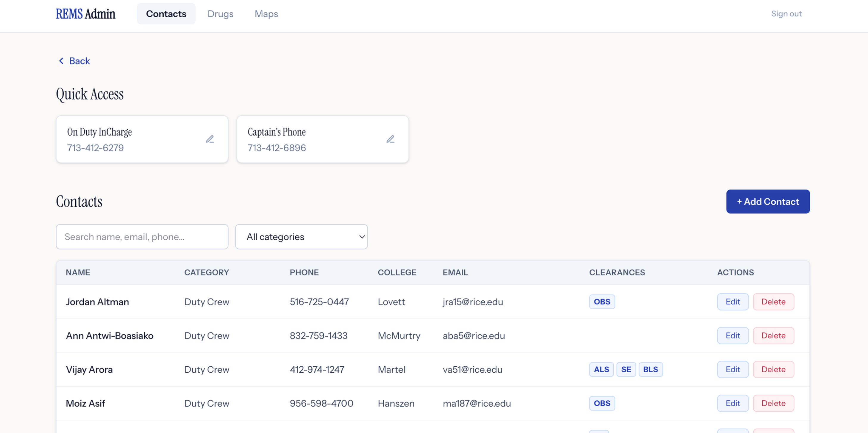Select the name Vijay Arora

(89, 369)
